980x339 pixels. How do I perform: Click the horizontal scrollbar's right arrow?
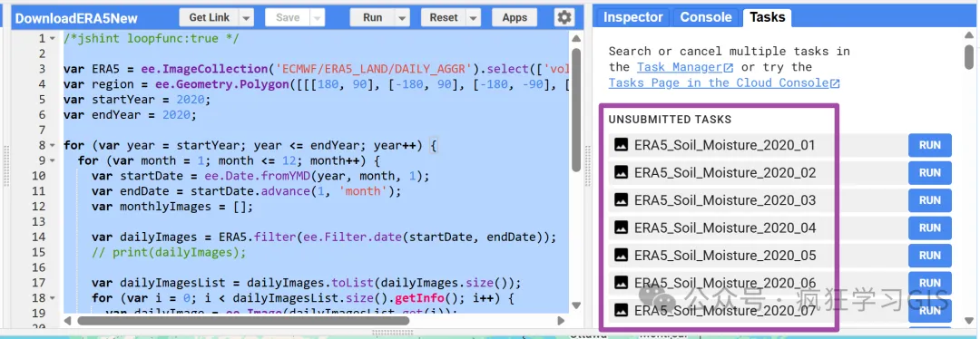(561, 320)
